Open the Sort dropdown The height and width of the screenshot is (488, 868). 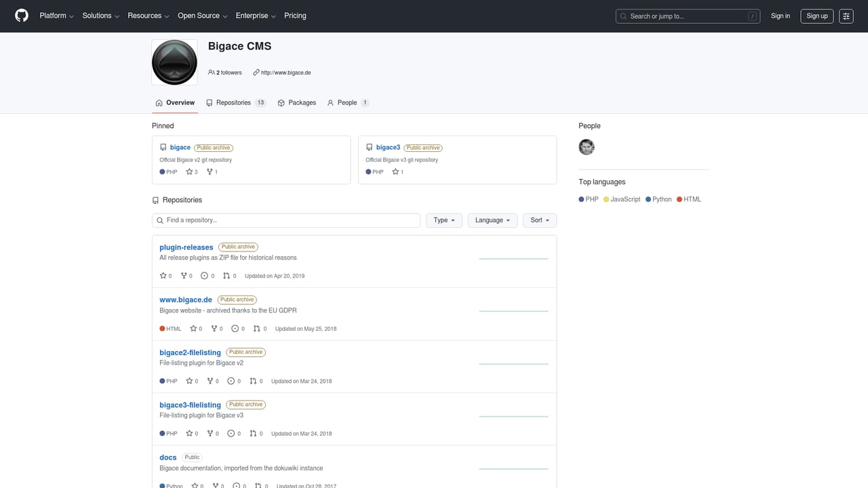click(x=539, y=220)
